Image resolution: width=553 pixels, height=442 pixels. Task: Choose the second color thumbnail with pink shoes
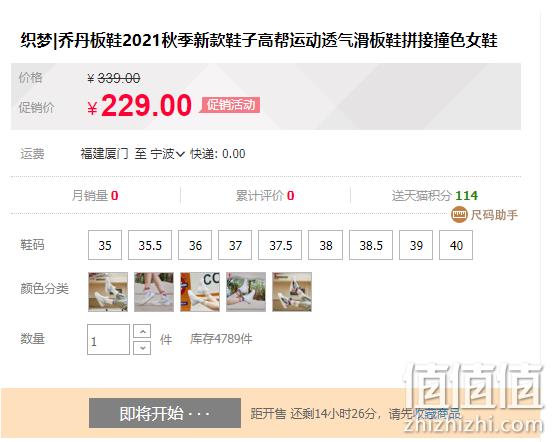pos(154,292)
